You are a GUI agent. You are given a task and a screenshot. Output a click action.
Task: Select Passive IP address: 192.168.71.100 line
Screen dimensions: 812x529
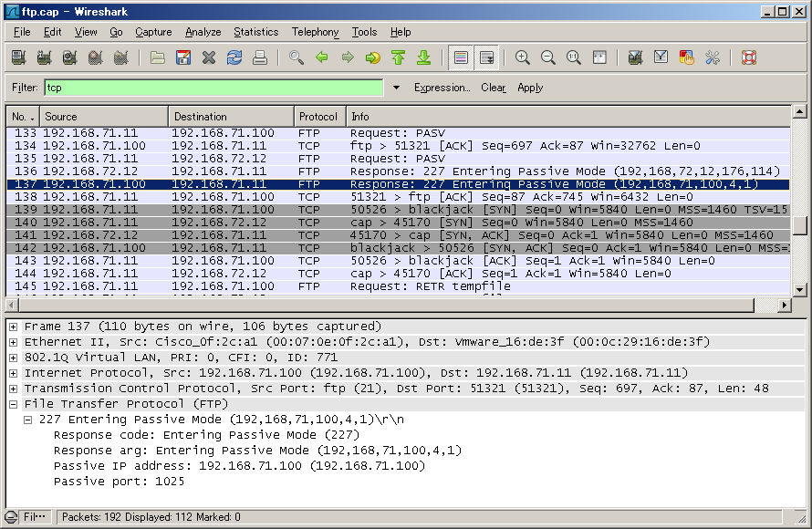click(239, 466)
